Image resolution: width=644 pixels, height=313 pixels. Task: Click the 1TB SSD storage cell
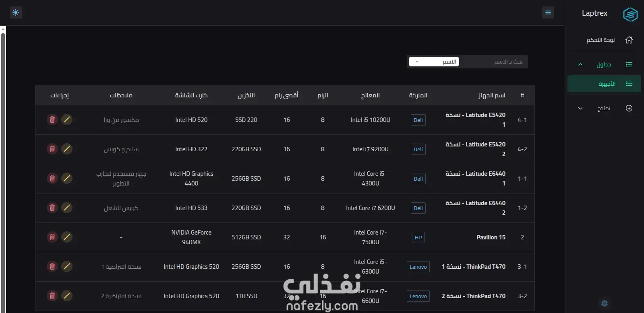(246, 296)
